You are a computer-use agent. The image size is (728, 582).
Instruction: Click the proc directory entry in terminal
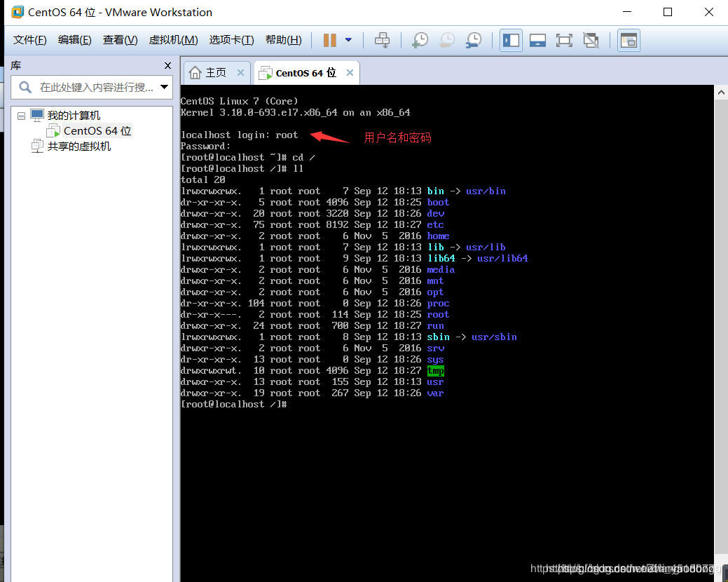(x=439, y=304)
